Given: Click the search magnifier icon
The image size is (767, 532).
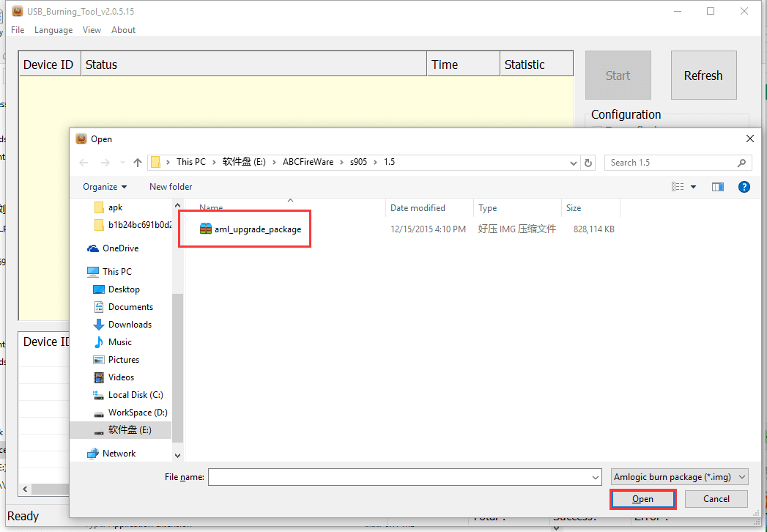Looking at the screenshot, I should pos(741,163).
